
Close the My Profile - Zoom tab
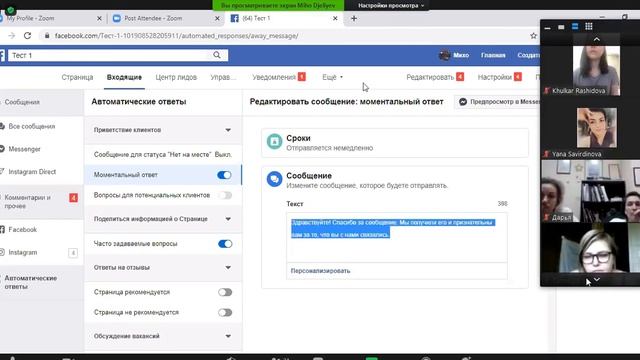[x=99, y=18]
